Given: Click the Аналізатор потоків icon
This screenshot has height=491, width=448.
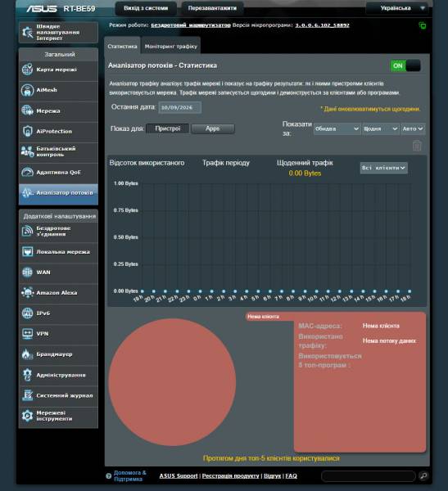Looking at the screenshot, I should tap(27, 192).
